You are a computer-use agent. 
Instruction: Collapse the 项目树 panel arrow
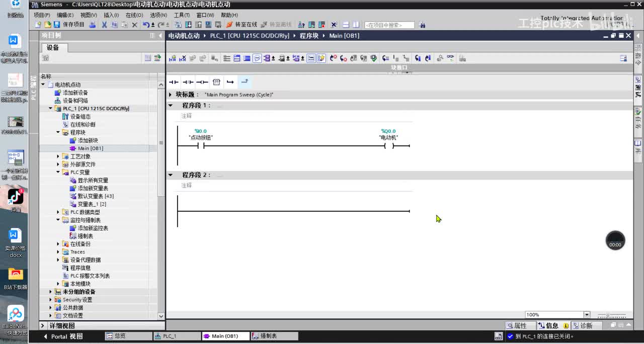click(160, 36)
